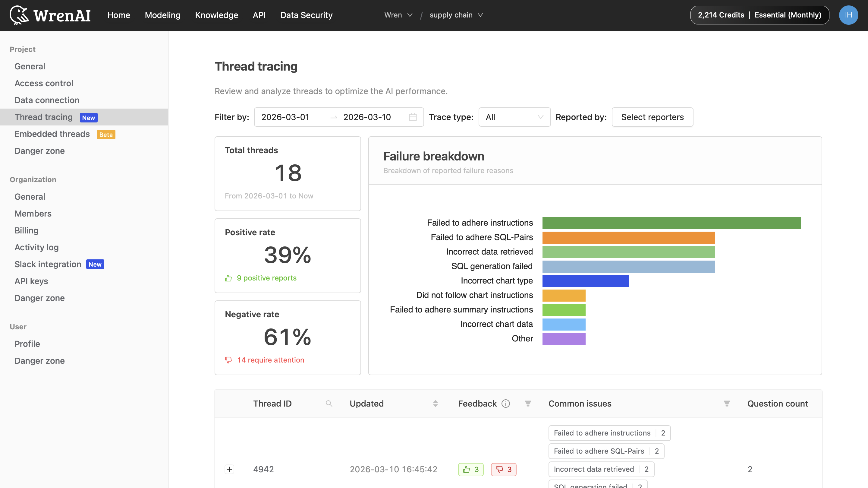Viewport: 868px width, 488px height.
Task: Click the 2026-03-01 start date field
Action: [285, 117]
